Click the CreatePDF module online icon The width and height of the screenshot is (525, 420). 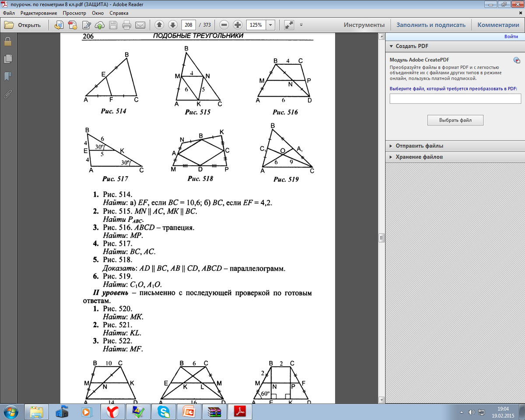[516, 60]
